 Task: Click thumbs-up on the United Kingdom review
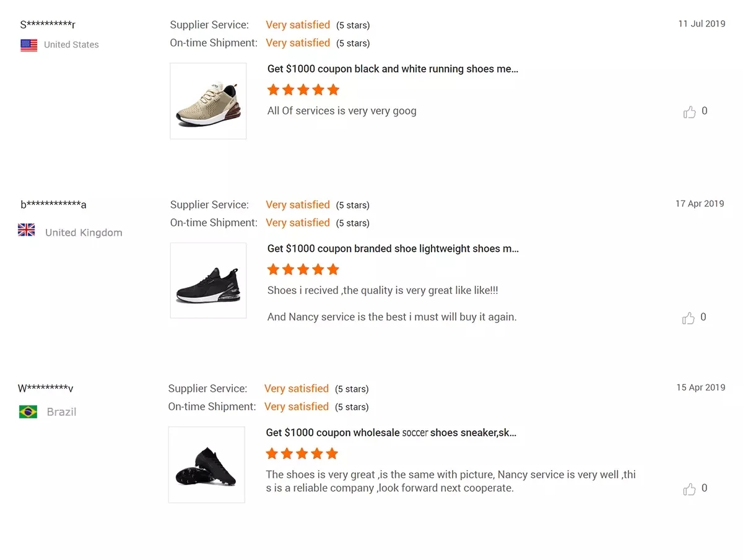(x=688, y=318)
